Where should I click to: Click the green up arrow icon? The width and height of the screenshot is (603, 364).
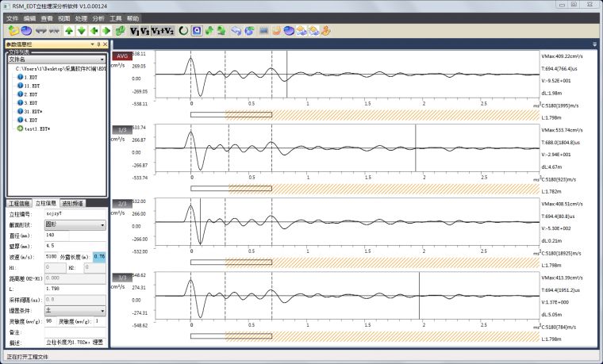pyautogui.click(x=68, y=31)
